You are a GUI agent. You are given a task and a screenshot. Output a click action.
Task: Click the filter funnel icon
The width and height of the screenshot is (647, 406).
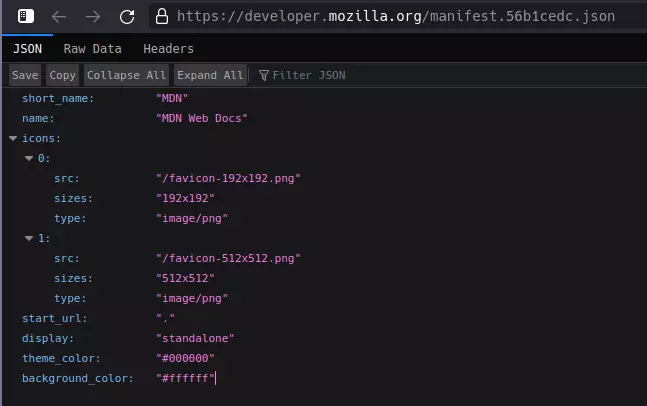[x=264, y=75]
